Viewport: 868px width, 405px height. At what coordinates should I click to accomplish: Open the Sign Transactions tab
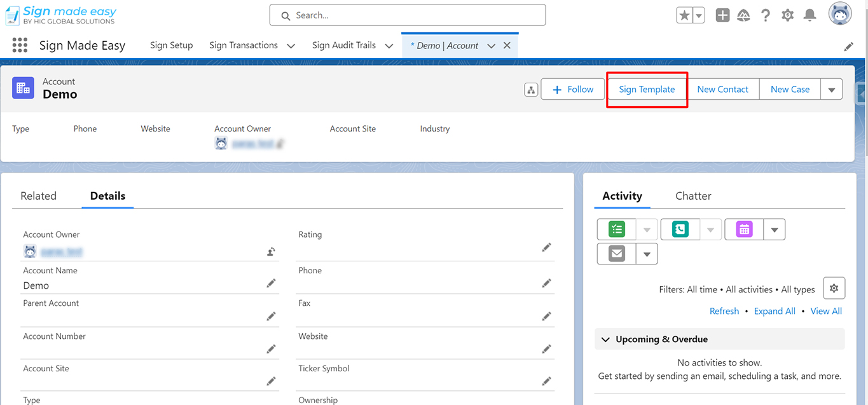(x=244, y=45)
